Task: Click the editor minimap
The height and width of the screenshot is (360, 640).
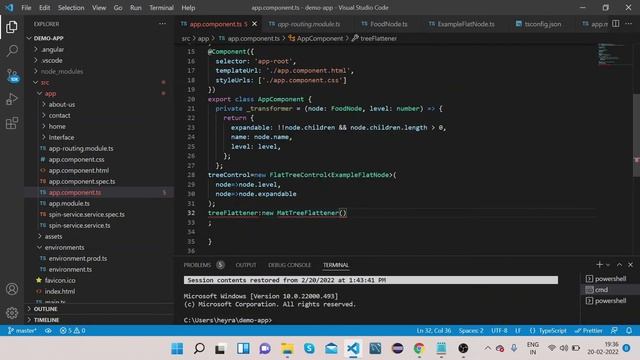Action: click(x=610, y=53)
